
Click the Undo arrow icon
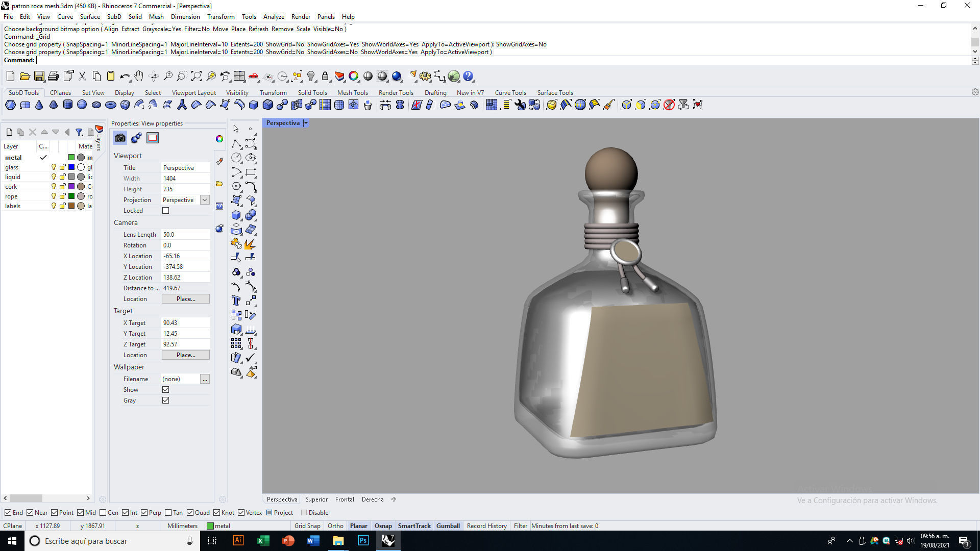[x=125, y=77]
